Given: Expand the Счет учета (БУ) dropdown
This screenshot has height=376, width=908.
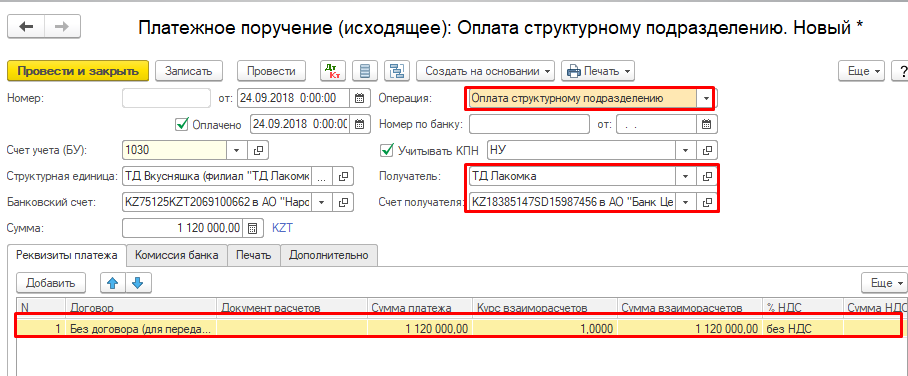Looking at the screenshot, I should click(x=236, y=150).
